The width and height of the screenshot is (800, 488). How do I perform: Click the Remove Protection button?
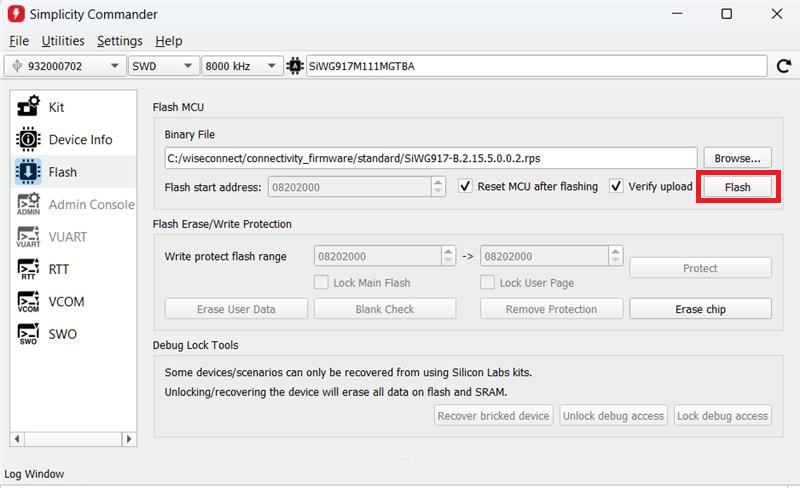click(551, 309)
